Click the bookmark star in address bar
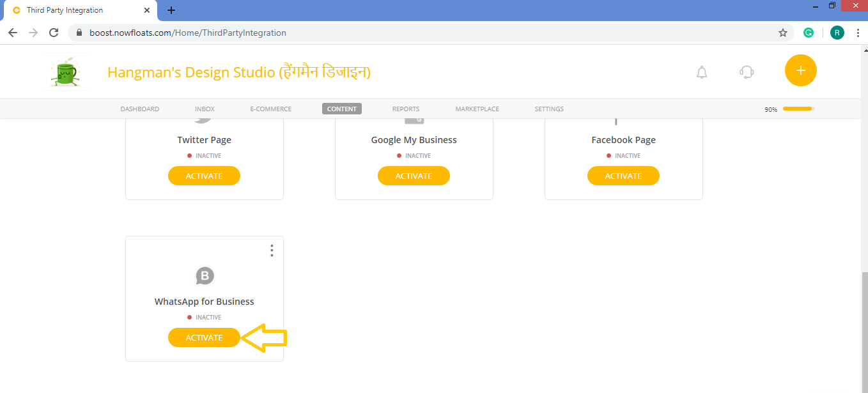 pos(783,32)
